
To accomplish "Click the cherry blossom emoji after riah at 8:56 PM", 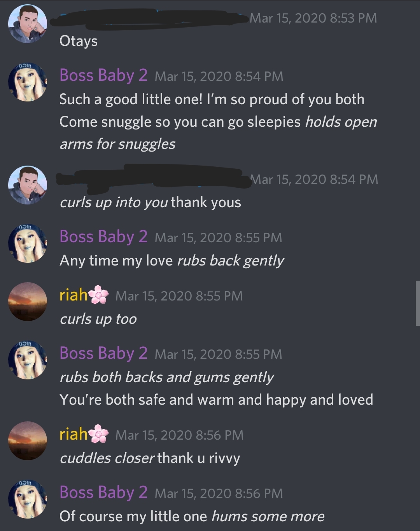I will 99,434.
